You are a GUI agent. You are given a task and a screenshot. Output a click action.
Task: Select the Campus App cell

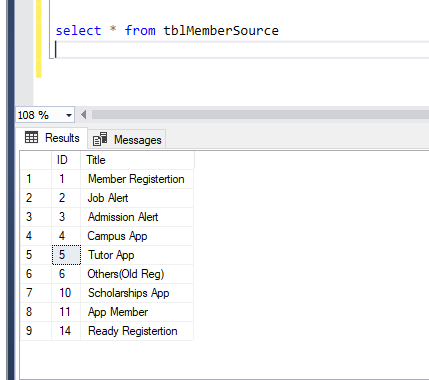pyautogui.click(x=137, y=236)
